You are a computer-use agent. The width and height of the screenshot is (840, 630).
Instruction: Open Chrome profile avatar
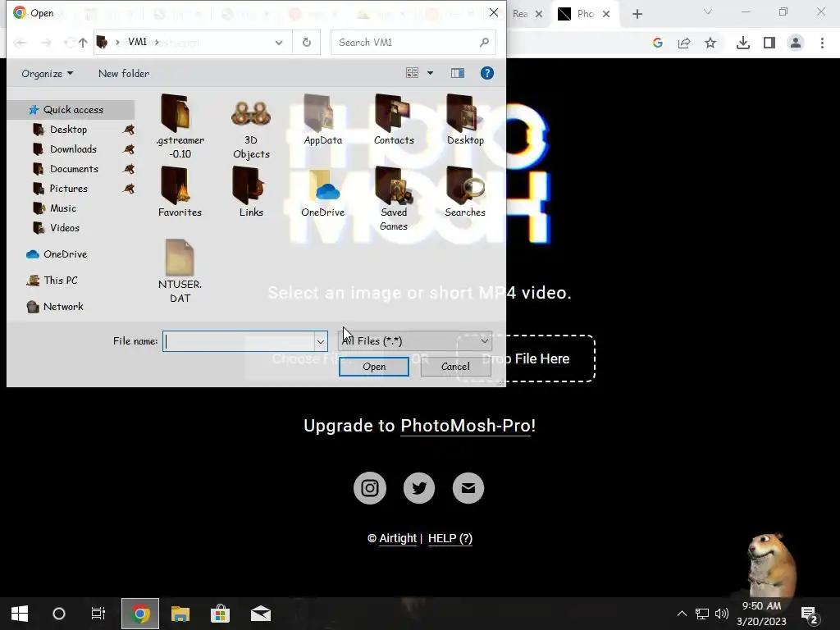tap(796, 43)
